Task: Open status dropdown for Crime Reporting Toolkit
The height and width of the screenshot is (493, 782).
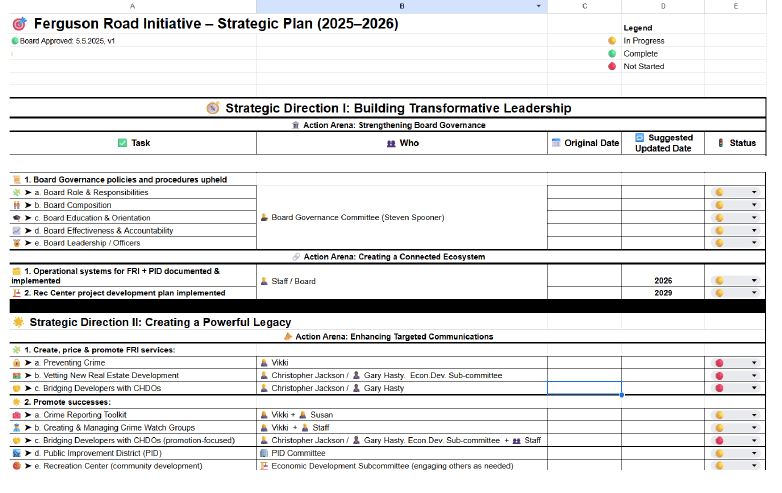Action: coord(754,413)
